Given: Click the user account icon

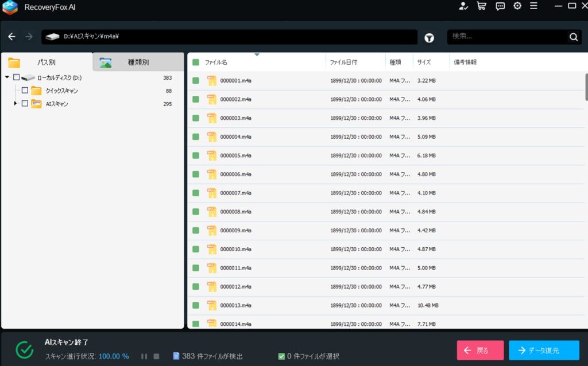Looking at the screenshot, I should coord(464,6).
